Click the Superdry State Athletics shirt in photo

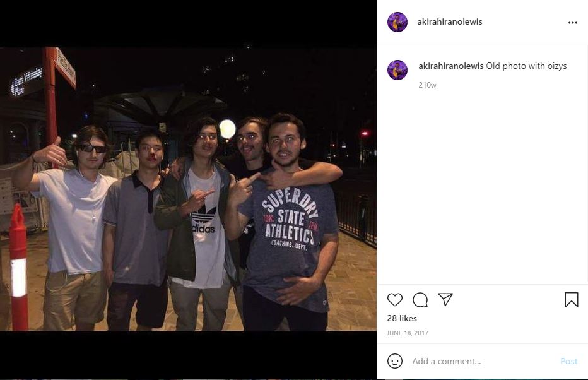tap(290, 225)
